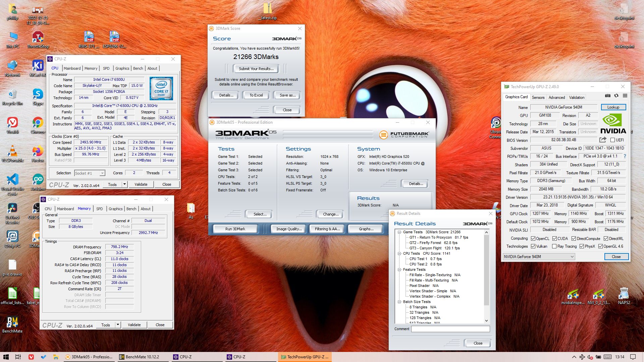The image size is (644, 362).
Task: Open pve.drawio file on desktop
Action: (12, 267)
